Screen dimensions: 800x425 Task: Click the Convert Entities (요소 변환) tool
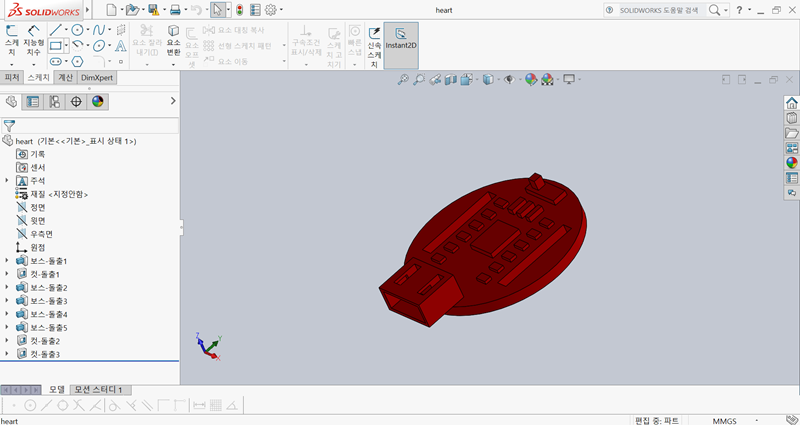coord(173,40)
